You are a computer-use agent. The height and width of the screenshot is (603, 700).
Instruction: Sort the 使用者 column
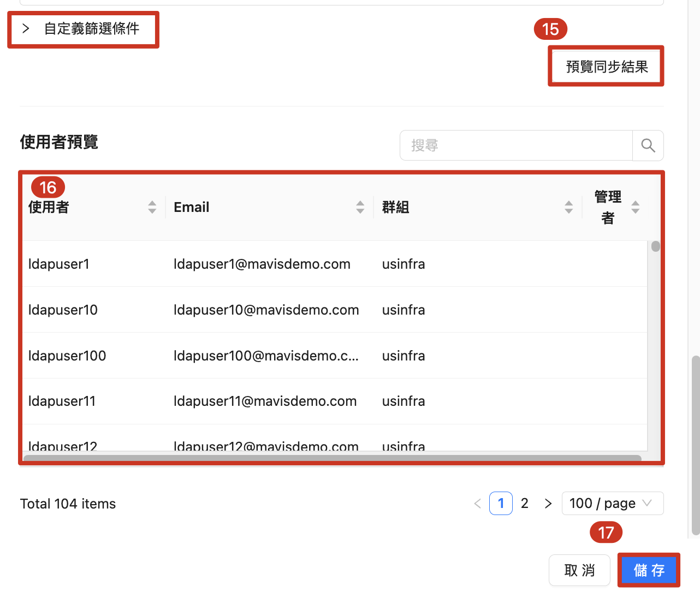coord(152,207)
